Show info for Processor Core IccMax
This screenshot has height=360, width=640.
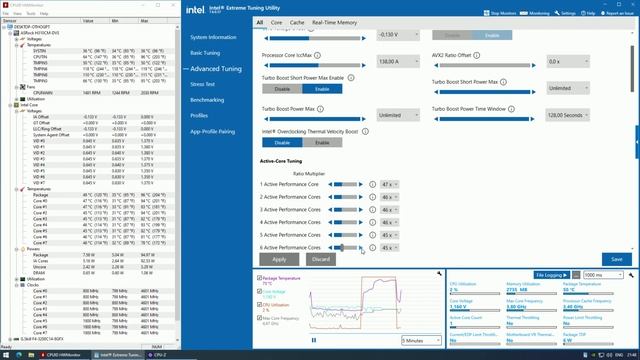pos(317,55)
